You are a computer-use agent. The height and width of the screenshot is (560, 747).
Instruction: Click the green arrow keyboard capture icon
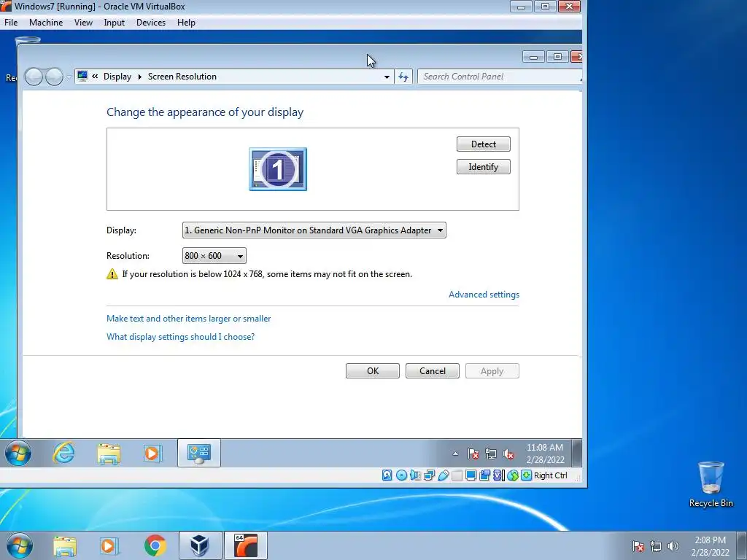click(x=526, y=475)
